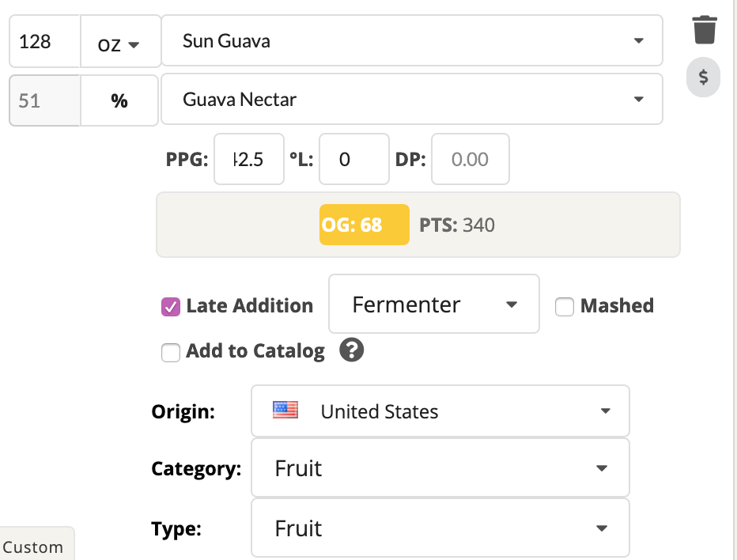Click the United States flag icon
737x560 pixels.
[x=285, y=410]
